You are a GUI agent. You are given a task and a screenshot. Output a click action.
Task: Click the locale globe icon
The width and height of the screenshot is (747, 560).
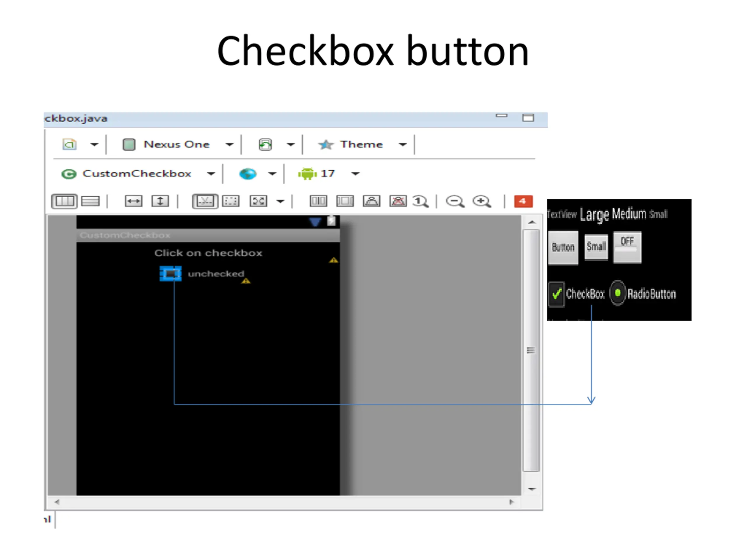pos(247,174)
